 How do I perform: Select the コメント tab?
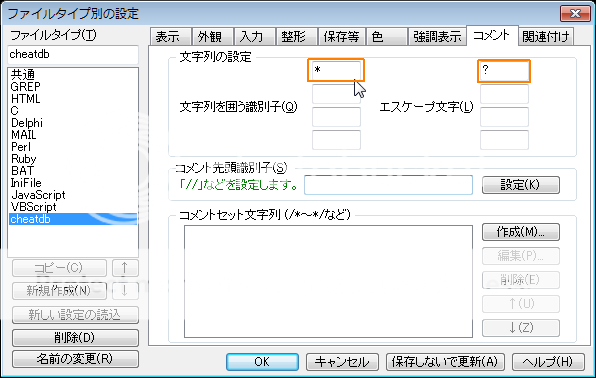click(492, 36)
